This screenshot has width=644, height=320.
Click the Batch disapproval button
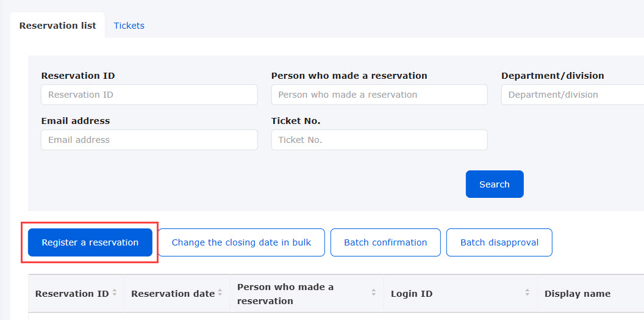pos(499,242)
